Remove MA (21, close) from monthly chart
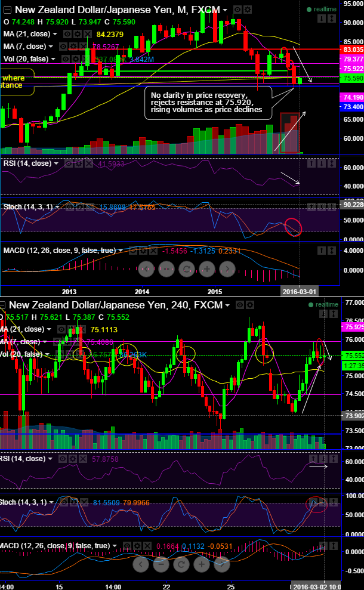The width and height of the screenshot is (364, 590). pyautogui.click(x=88, y=34)
